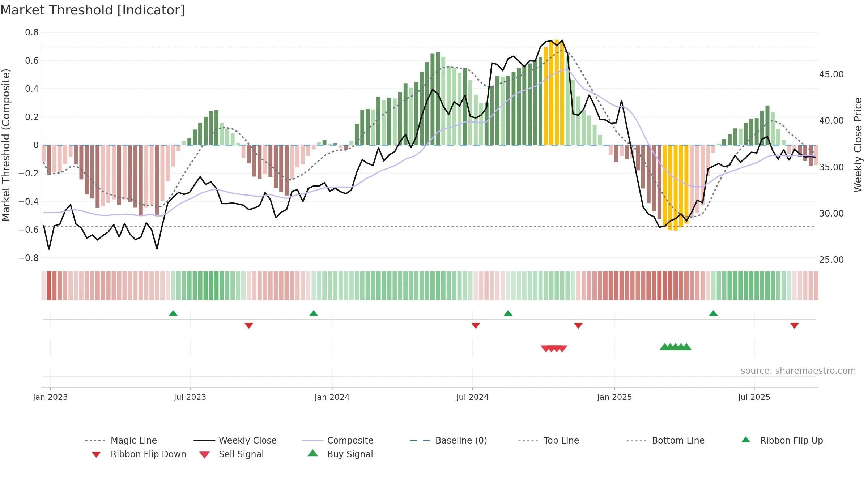Click the Market Threshold [Indicator] chart title
The height and width of the screenshot is (488, 868).
[93, 10]
